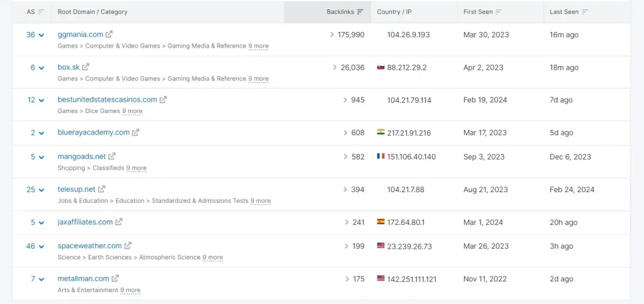Image resolution: width=644 pixels, height=304 pixels.
Task: Click the Country / IP column header
Action: (x=394, y=12)
